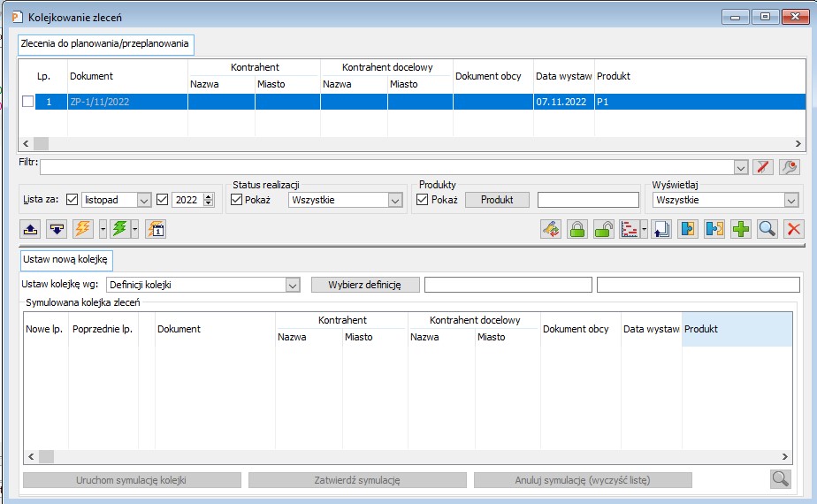Click the Produkt button

click(x=497, y=200)
